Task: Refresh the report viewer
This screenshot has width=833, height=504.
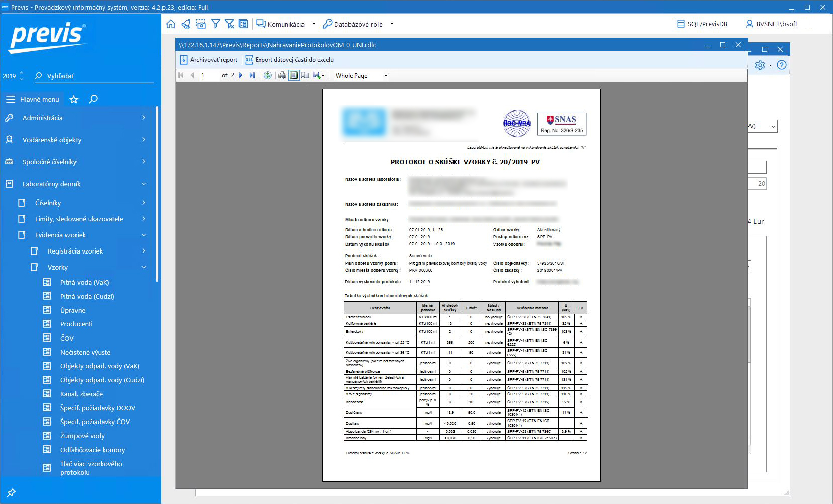Action: tap(268, 75)
